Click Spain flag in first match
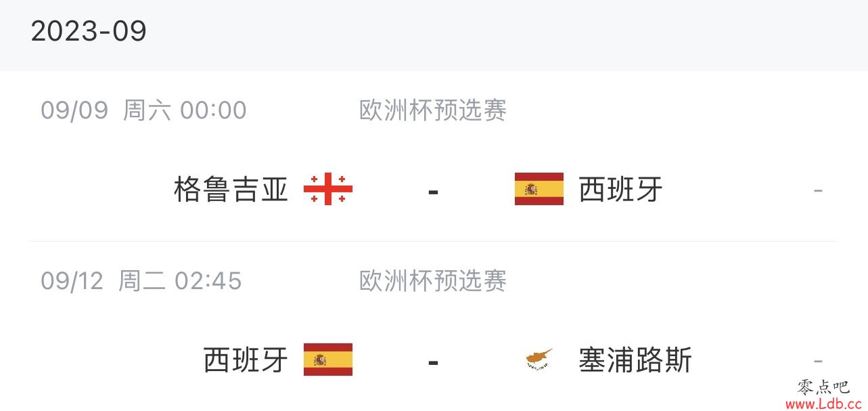 (539, 189)
